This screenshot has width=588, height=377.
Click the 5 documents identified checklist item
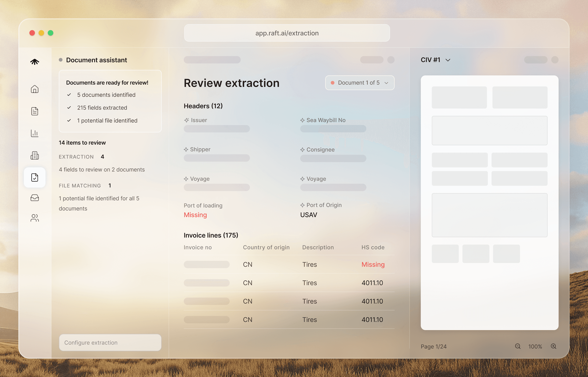point(106,95)
